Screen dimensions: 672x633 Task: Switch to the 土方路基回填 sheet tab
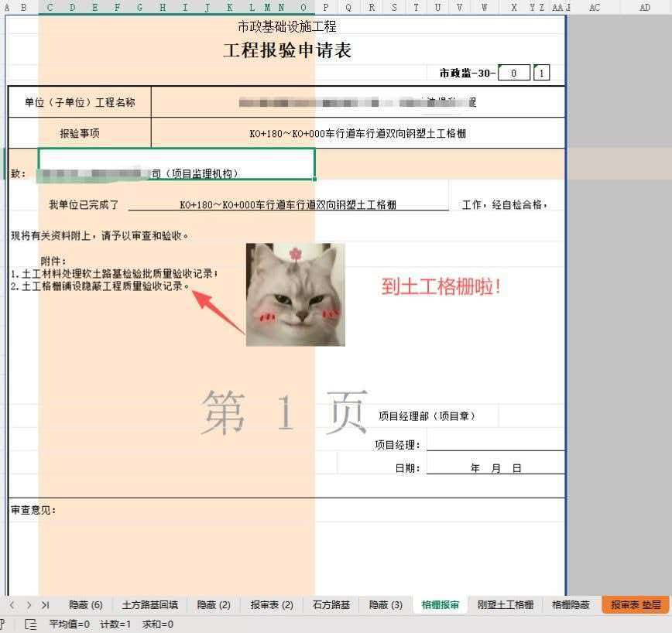[x=150, y=604]
